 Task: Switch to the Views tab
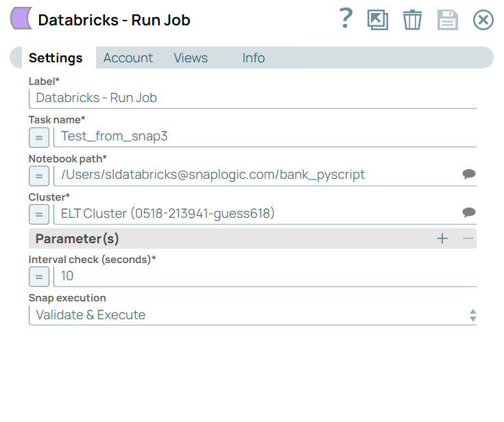[x=191, y=58]
